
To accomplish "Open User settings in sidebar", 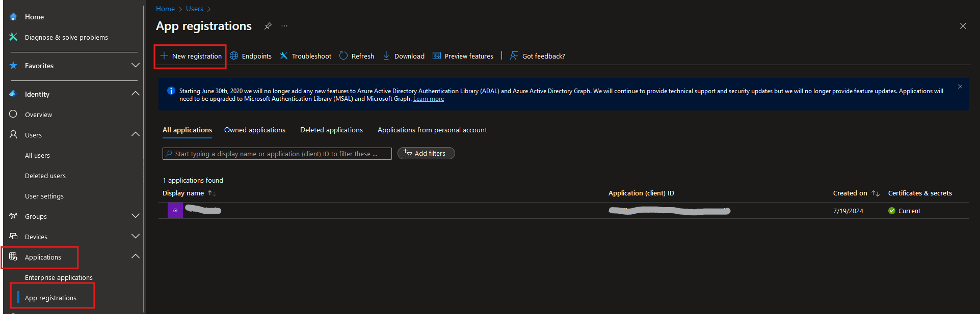I will click(x=44, y=196).
